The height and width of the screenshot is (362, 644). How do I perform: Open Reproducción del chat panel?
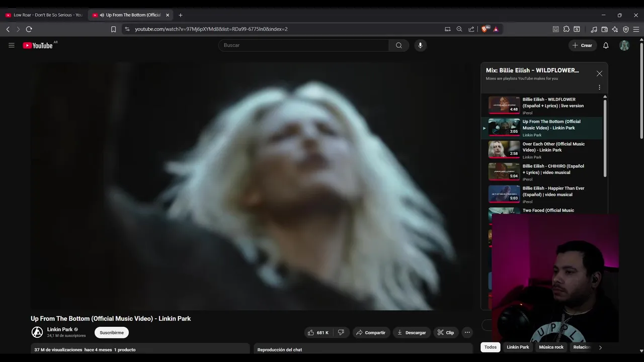363,349
